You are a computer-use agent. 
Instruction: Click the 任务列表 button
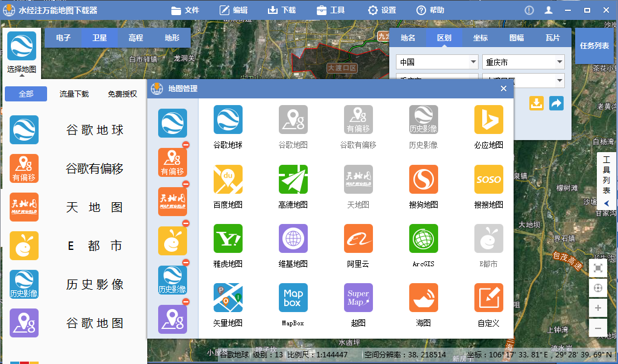click(594, 46)
